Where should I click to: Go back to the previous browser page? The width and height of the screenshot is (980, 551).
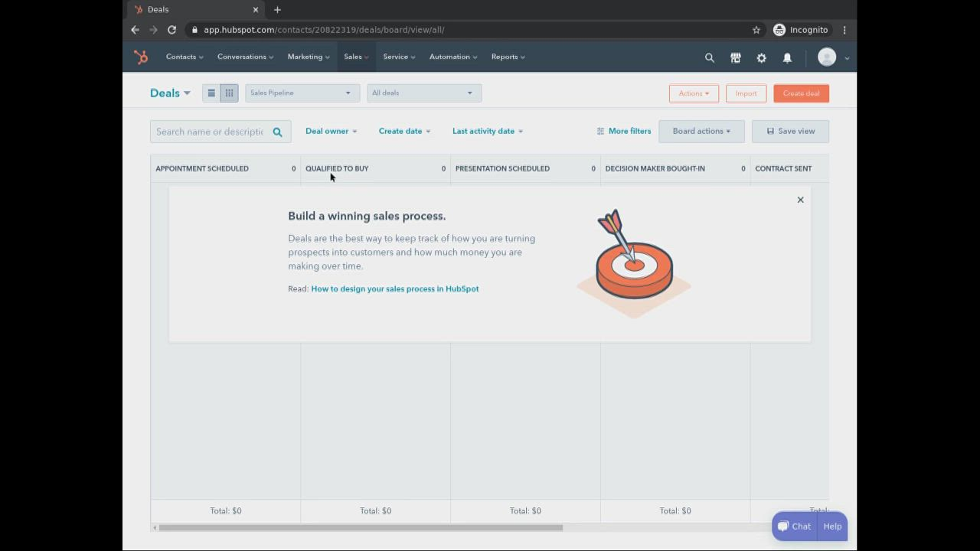(135, 30)
